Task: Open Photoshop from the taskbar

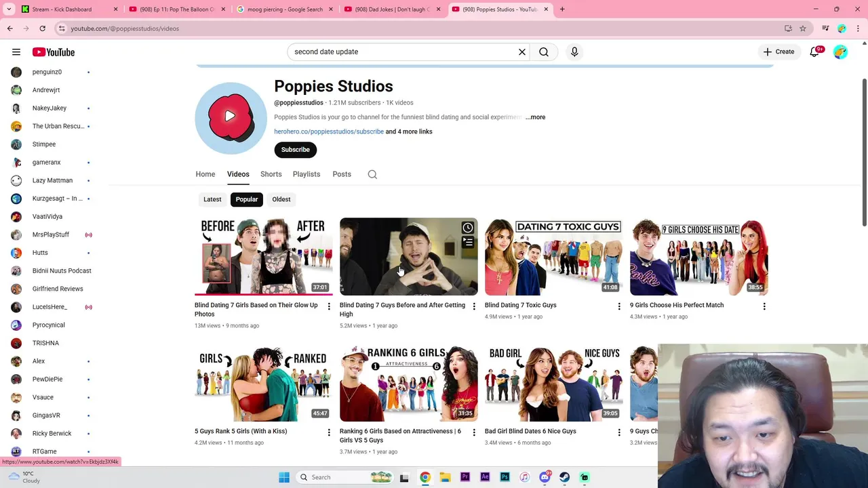Action: coord(505,477)
